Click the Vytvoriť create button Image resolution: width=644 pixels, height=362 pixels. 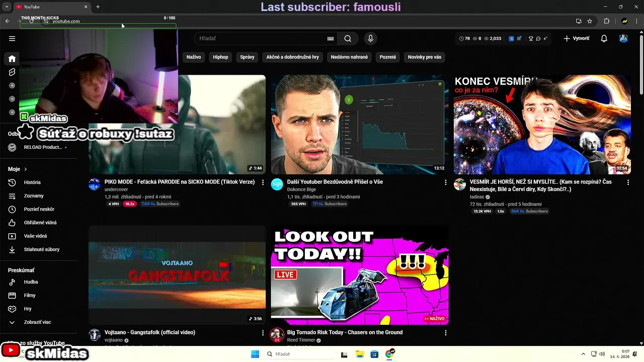(x=577, y=39)
